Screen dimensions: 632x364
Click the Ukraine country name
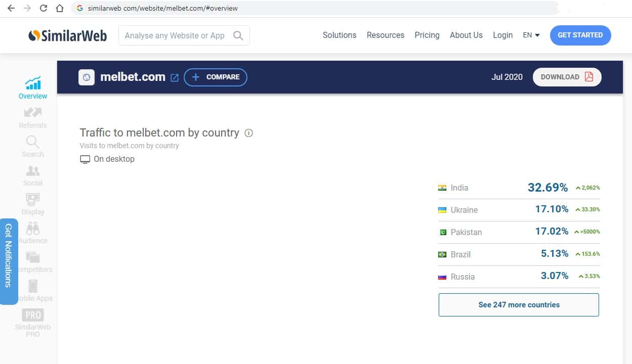pos(464,210)
